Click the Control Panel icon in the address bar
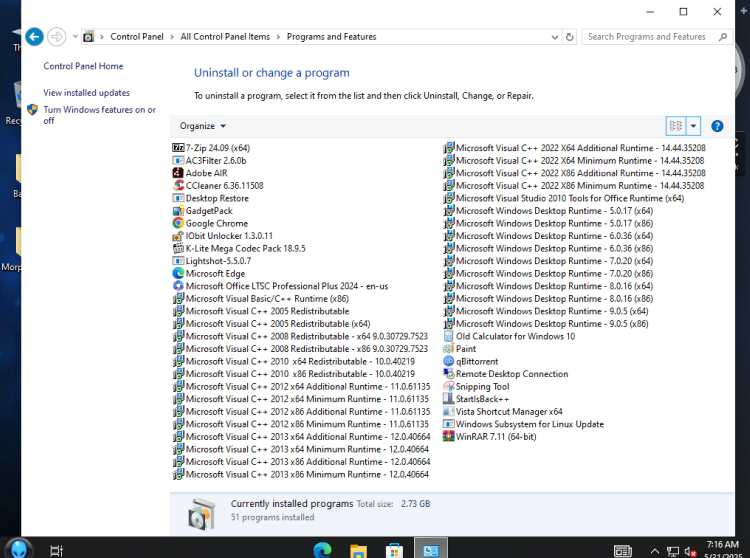This screenshot has height=558, width=750. pyautogui.click(x=88, y=37)
